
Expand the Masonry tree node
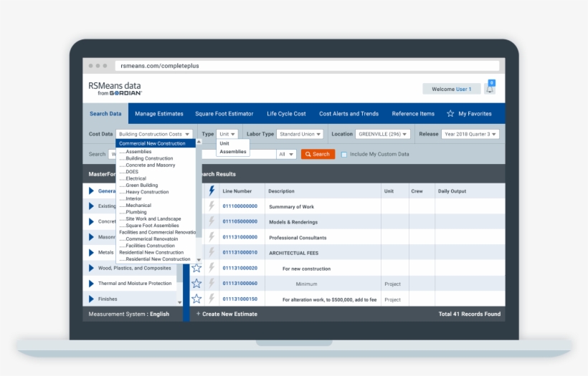pos(91,237)
